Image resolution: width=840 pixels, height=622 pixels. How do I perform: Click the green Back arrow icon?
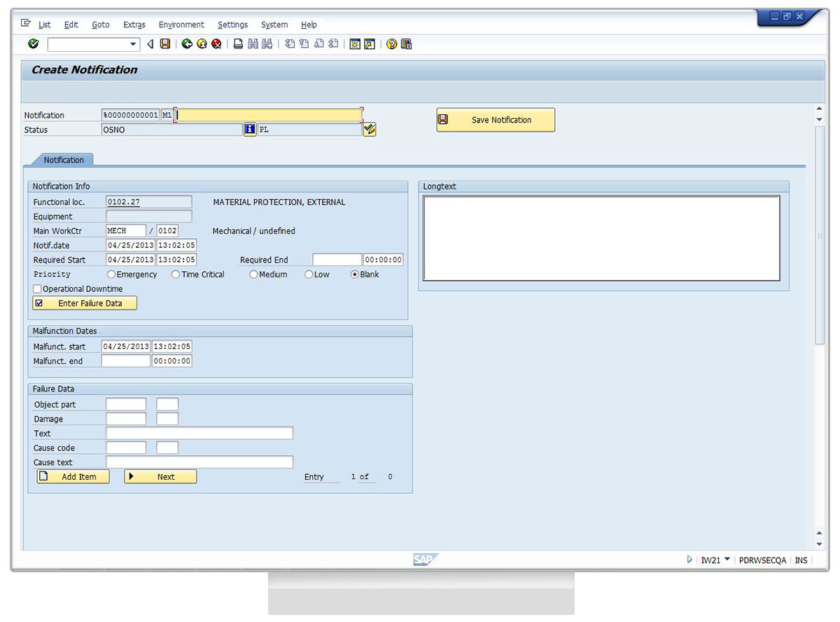187,44
